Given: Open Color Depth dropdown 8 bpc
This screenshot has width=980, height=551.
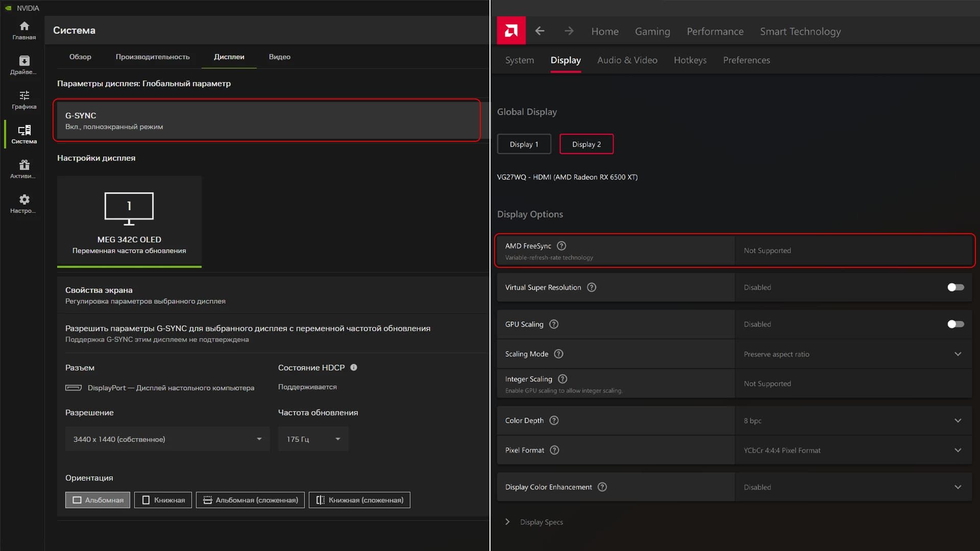Looking at the screenshot, I should [x=853, y=420].
